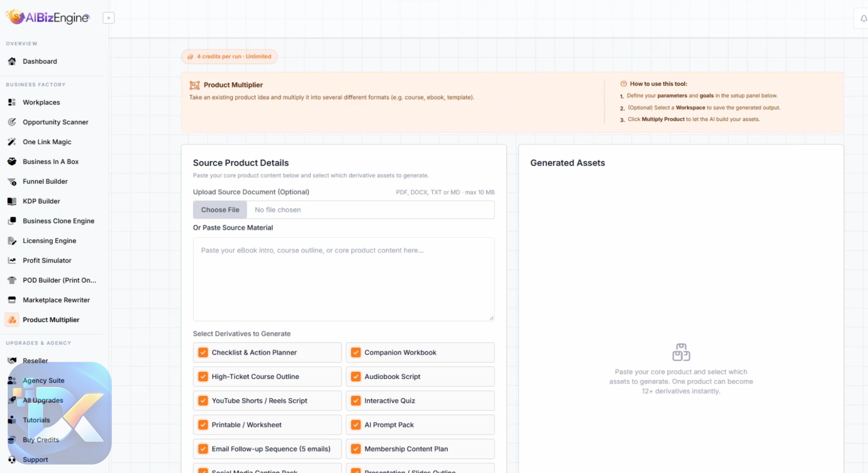Open Tutorials in the sidebar
The width and height of the screenshot is (868, 473).
point(36,420)
